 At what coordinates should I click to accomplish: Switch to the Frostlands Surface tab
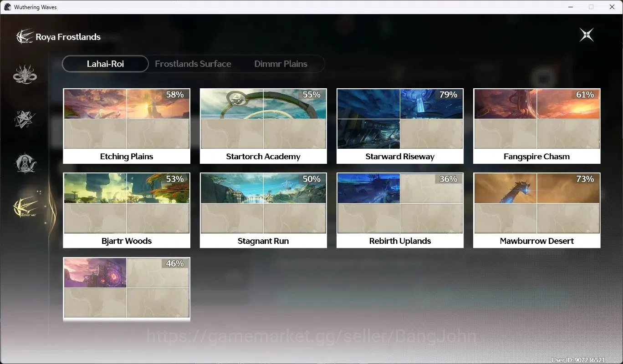tap(193, 64)
